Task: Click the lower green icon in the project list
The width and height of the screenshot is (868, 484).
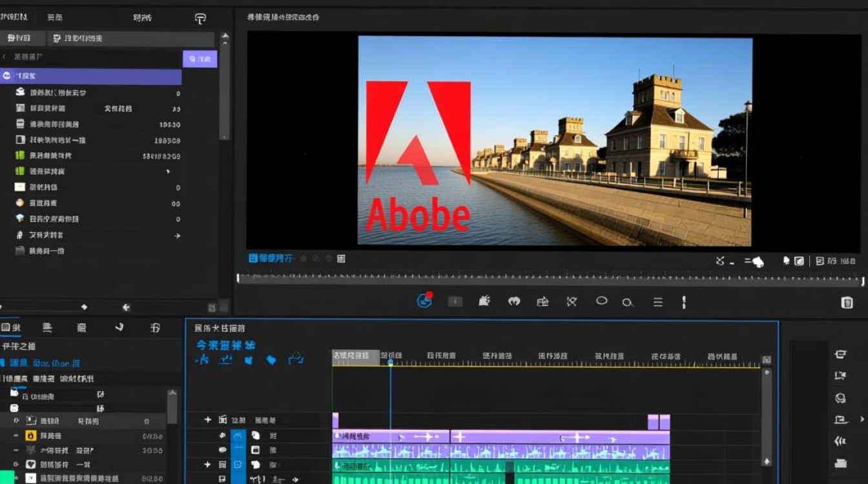Action: (x=20, y=171)
